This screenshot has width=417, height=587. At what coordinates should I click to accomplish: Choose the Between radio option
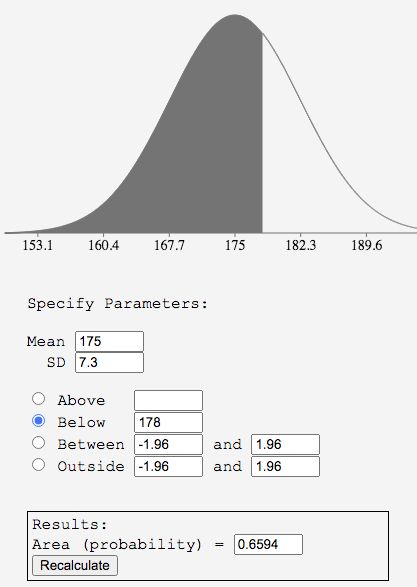coord(39,443)
